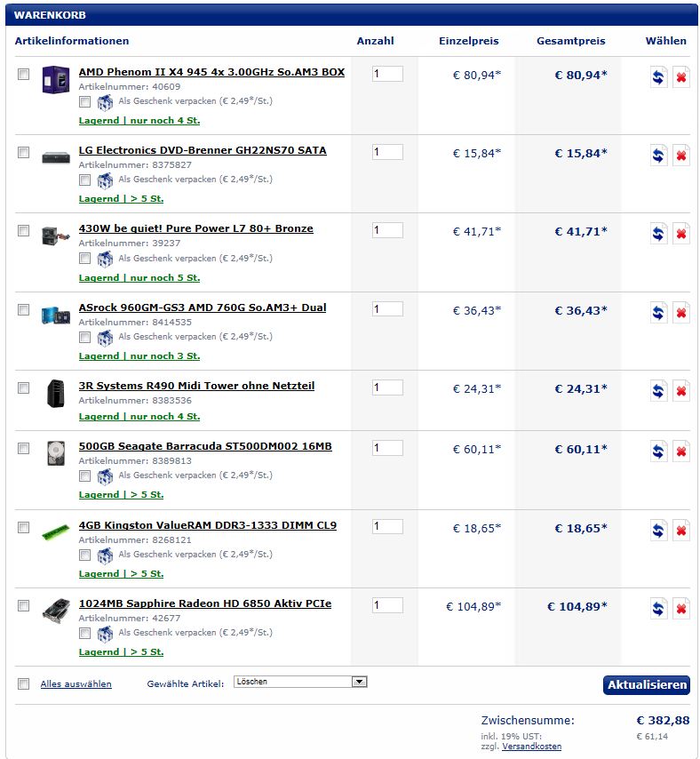700x759 pixels.
Task: Click the Gesamtpreis column header
Action: tap(571, 41)
